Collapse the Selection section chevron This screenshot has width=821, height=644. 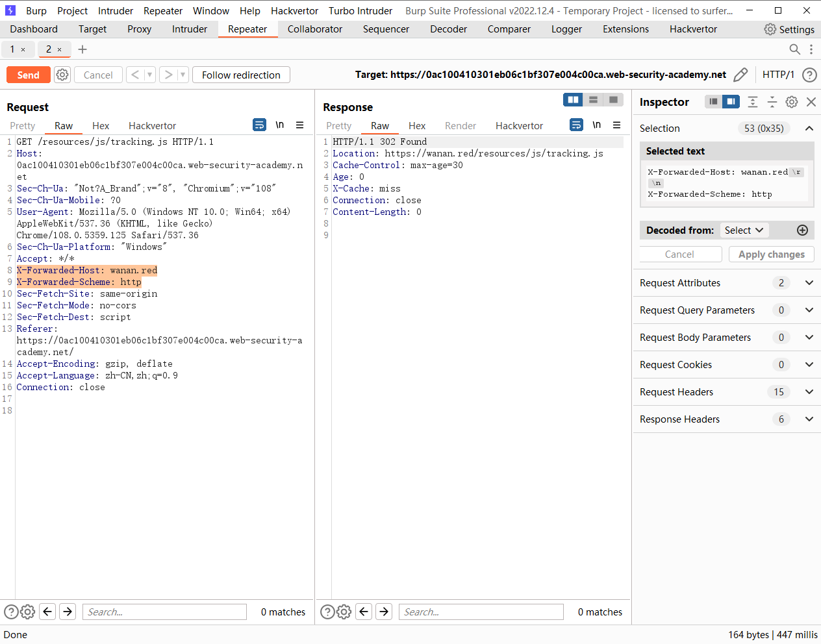pos(809,129)
